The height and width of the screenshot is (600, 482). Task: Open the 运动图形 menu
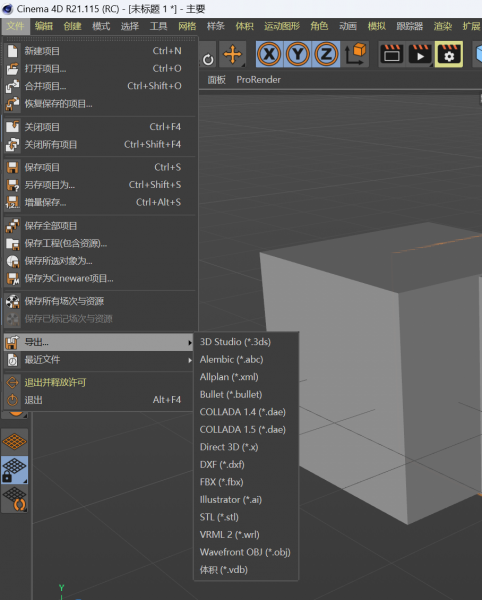(282, 26)
